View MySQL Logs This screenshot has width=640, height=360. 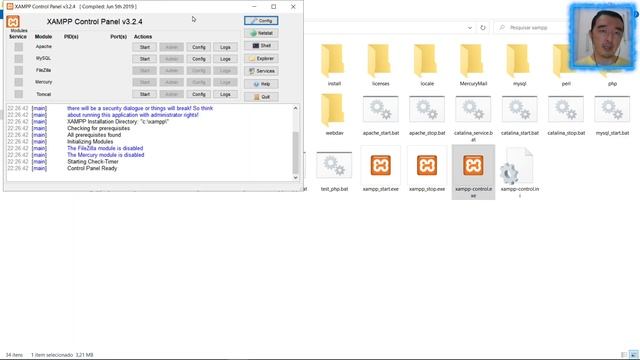click(x=225, y=59)
